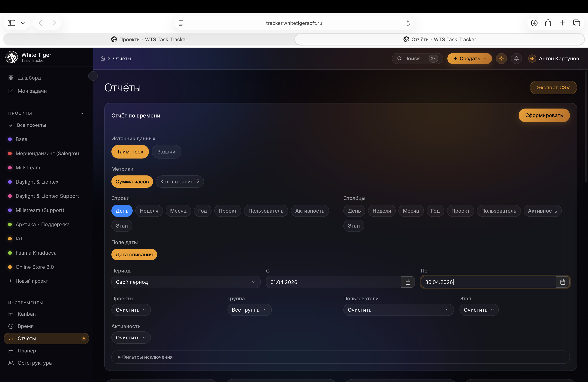
Task: Open the Safari downloads icon
Action: point(534,23)
